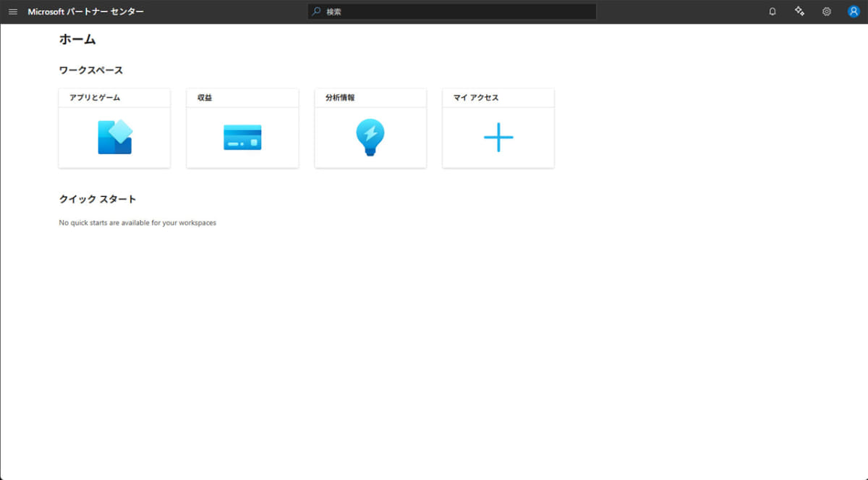This screenshot has width=868, height=480.
Task: Click the ワークスペース section heading
Action: (x=91, y=70)
